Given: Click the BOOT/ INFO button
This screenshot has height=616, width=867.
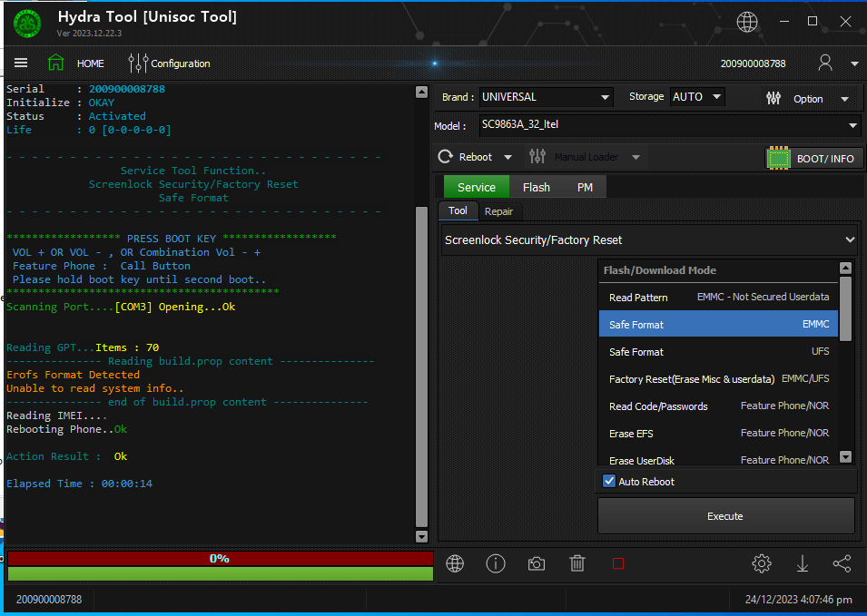Looking at the screenshot, I should coord(813,159).
